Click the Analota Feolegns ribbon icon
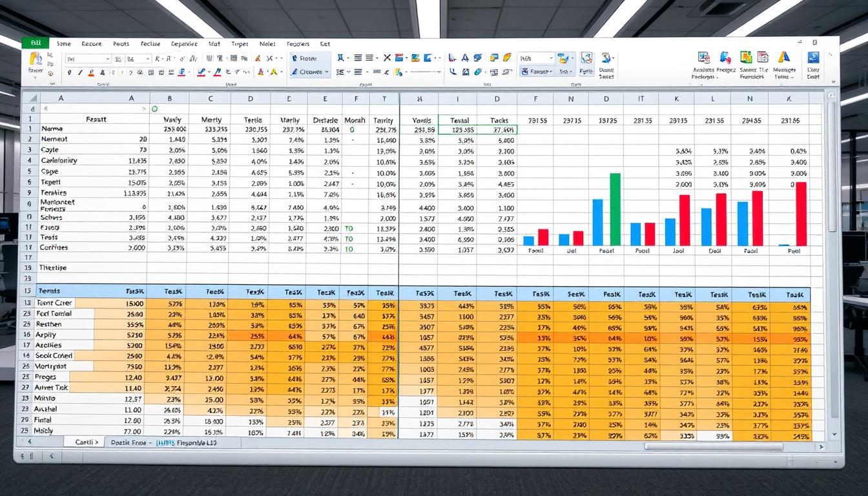Image resolution: width=868 pixels, height=496 pixels. [704, 65]
